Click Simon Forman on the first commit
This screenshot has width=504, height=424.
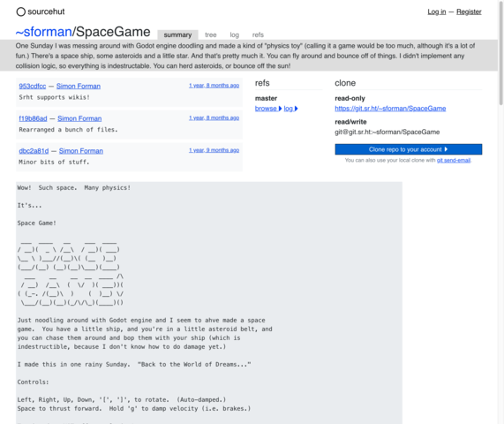79,87
